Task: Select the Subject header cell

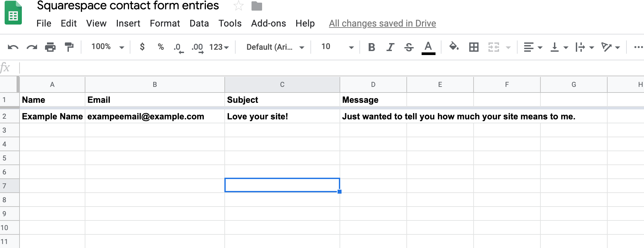Action: point(282,100)
